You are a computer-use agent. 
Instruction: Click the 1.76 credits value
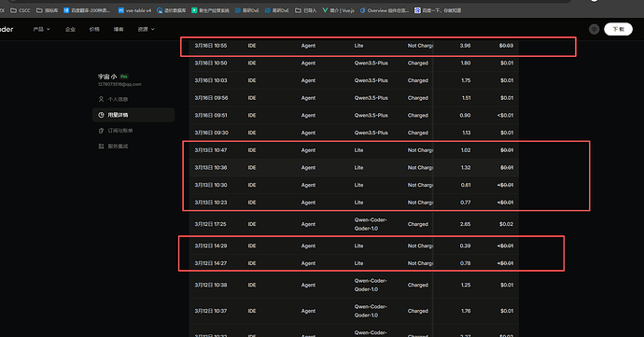click(466, 311)
